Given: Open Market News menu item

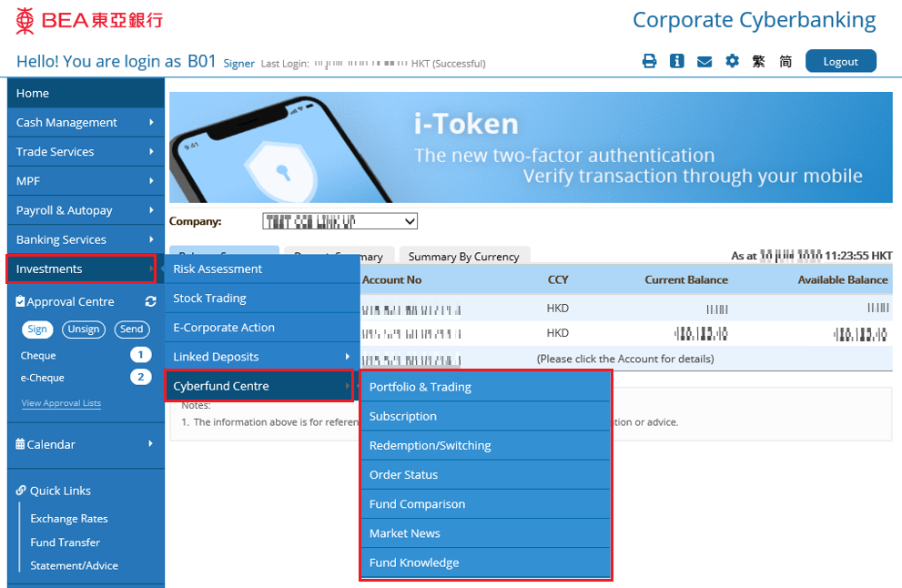Looking at the screenshot, I should (485, 533).
